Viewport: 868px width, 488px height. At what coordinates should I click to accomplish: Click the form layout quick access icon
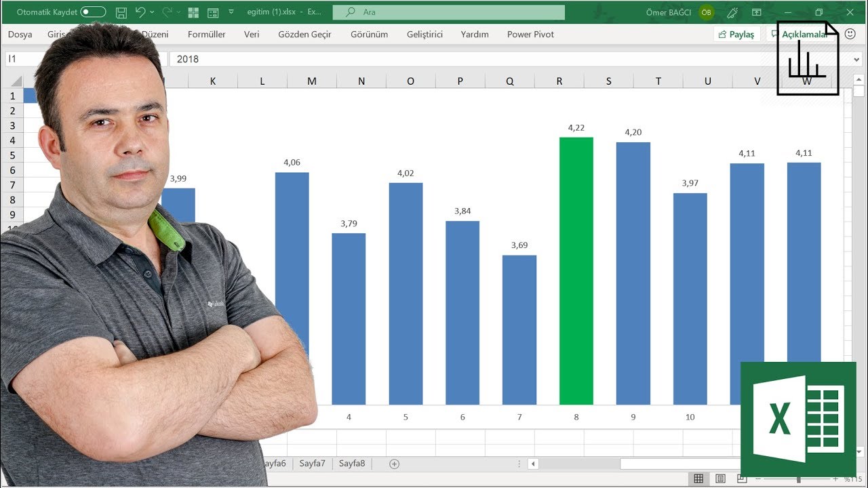click(x=213, y=12)
